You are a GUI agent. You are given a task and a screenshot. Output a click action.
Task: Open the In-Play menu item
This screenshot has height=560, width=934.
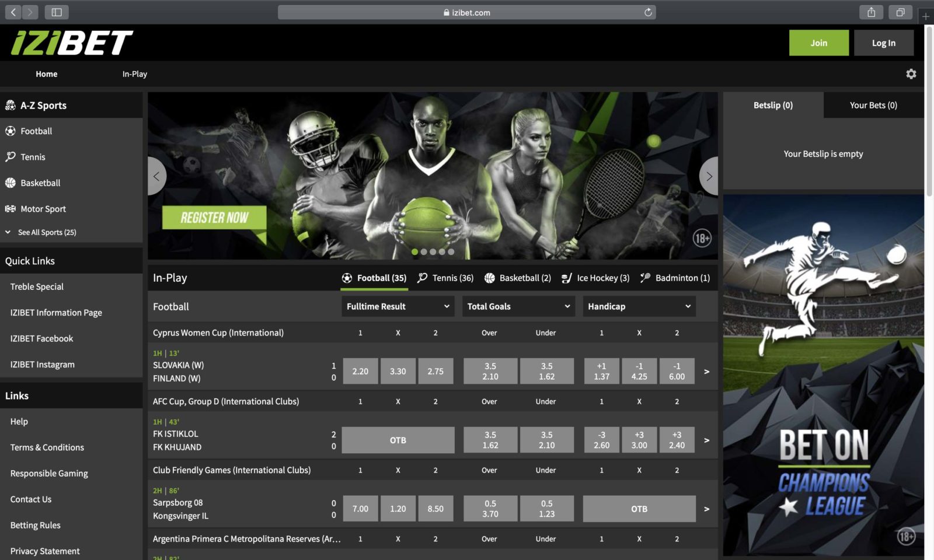coord(134,74)
